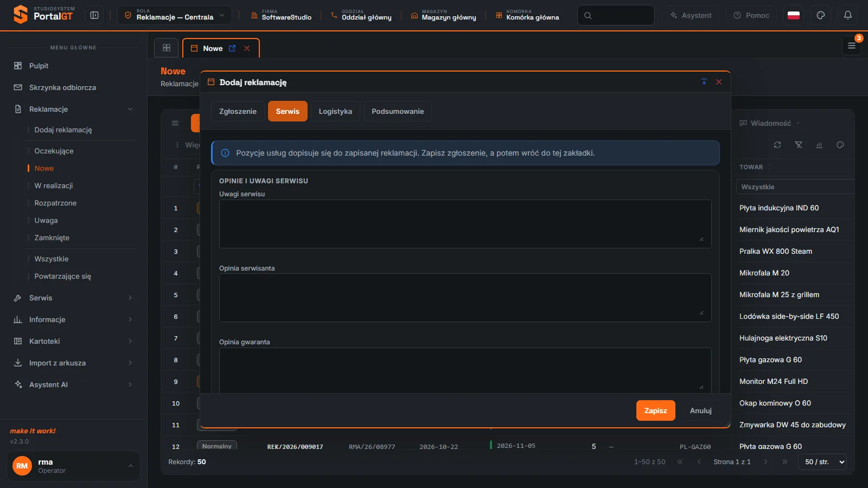This screenshot has height=488, width=868.
Task: Focus the Opinia serwisanta text area
Action: pos(465,298)
